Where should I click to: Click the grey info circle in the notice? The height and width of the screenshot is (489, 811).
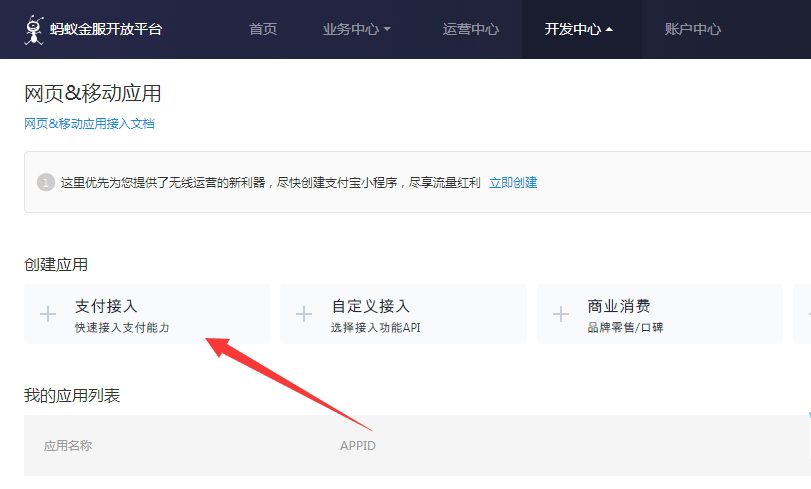pyautogui.click(x=45, y=182)
